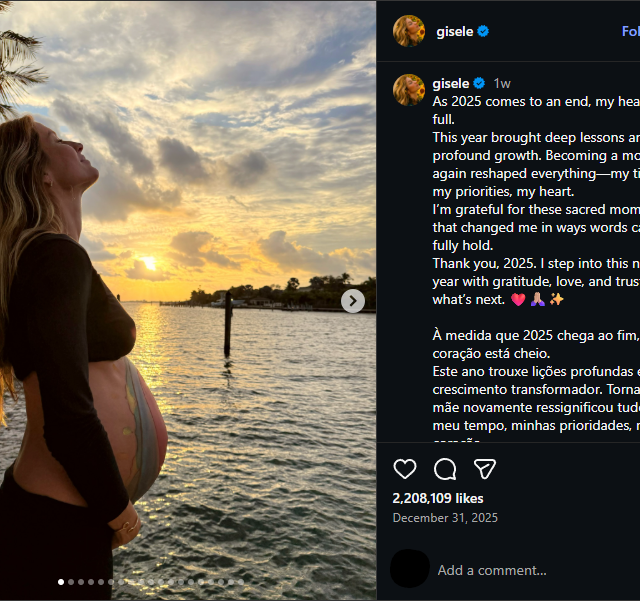Click your profile avatar beside comment box
The width and height of the screenshot is (640, 601).
(409, 569)
